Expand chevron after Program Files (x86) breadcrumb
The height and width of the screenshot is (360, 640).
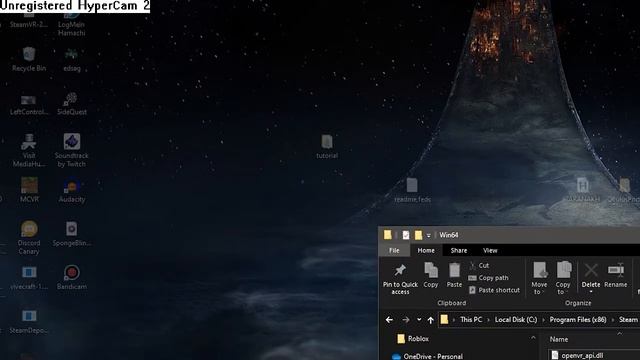click(613, 320)
